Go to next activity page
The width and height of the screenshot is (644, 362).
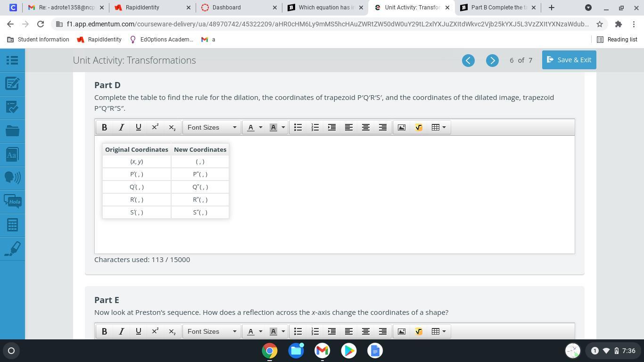click(x=492, y=60)
